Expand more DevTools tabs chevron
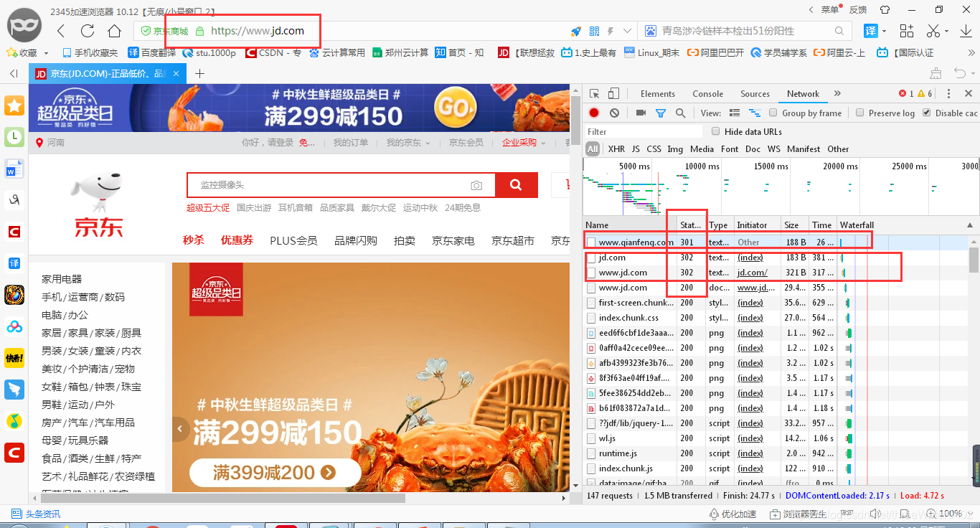This screenshot has height=528, width=980. pos(837,94)
